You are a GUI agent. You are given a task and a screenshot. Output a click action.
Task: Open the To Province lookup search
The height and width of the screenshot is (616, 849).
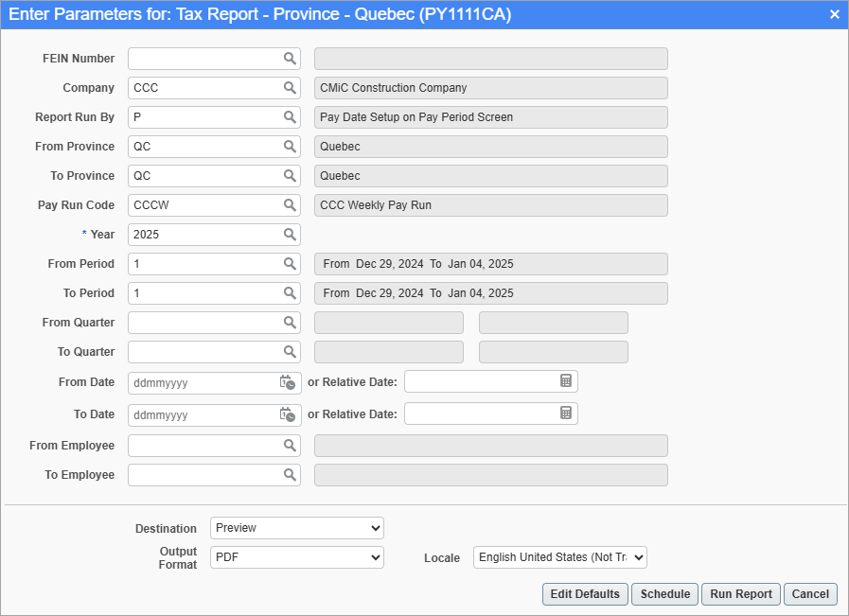(291, 176)
